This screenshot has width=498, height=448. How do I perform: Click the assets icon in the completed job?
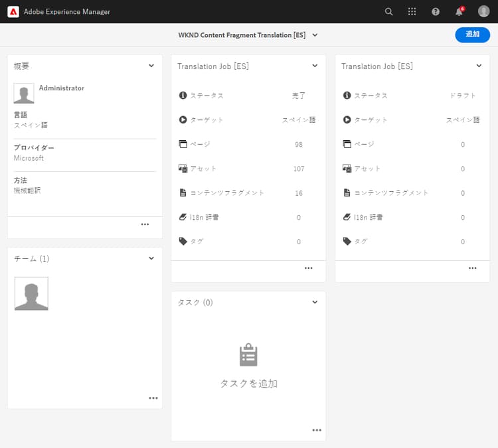183,169
